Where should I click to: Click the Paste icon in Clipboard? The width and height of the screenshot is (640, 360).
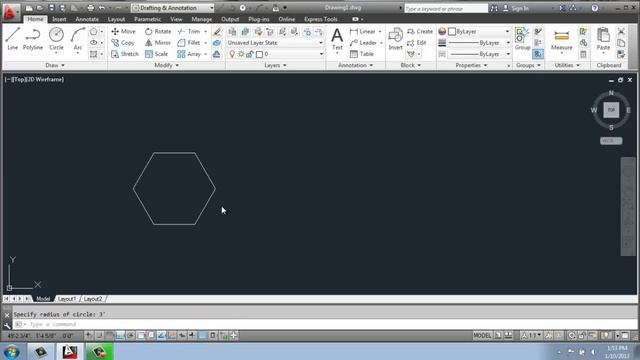[603, 39]
